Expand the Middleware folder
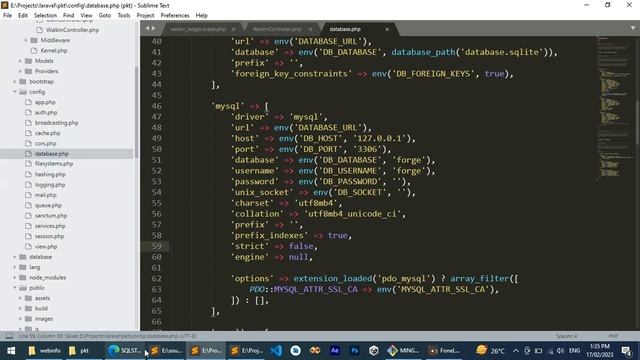Screen dimensions: 640x360 tap(25, 40)
